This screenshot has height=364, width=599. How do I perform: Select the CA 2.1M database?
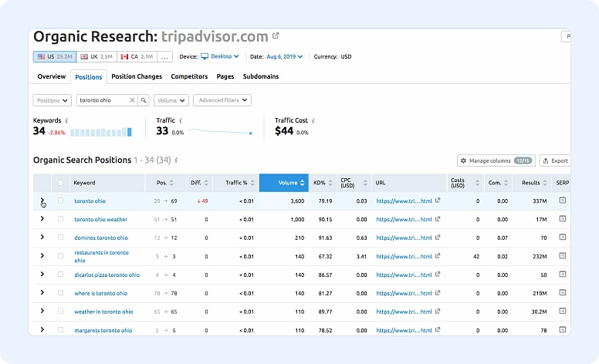click(x=137, y=56)
